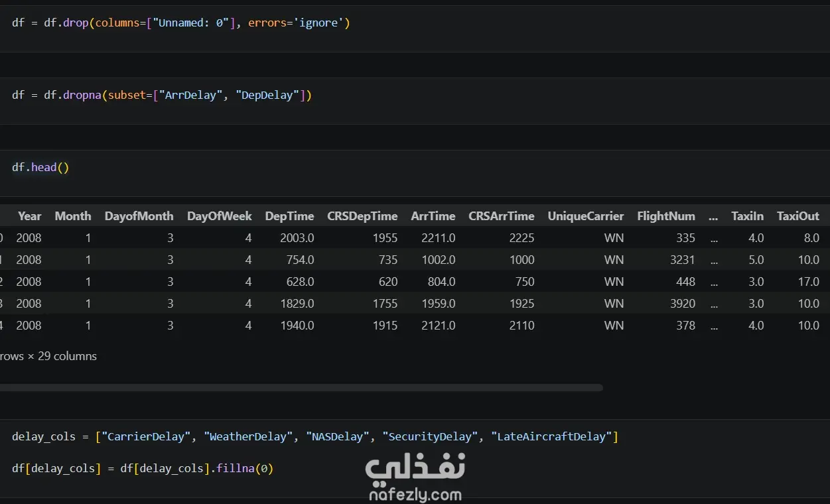Click the DayofMonth column header

139,216
